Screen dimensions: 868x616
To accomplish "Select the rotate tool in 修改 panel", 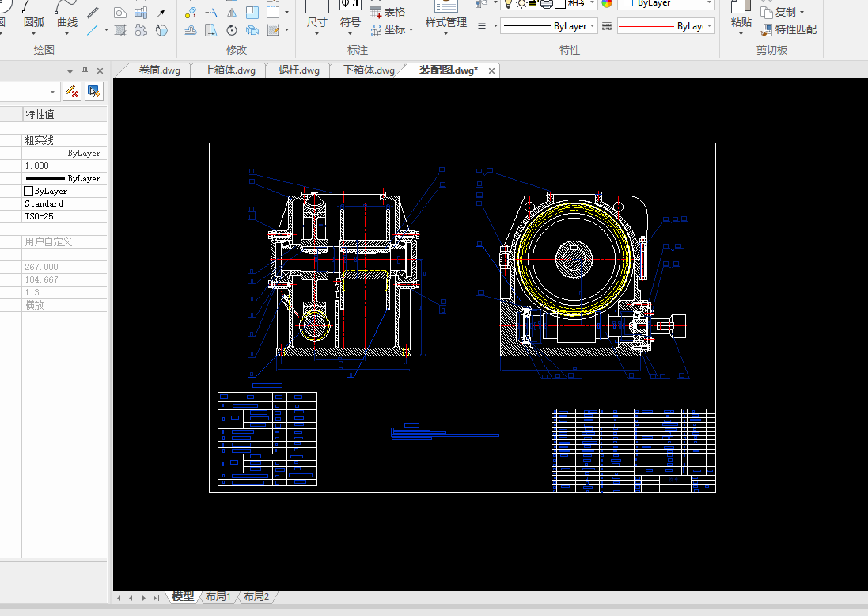I will point(232,30).
